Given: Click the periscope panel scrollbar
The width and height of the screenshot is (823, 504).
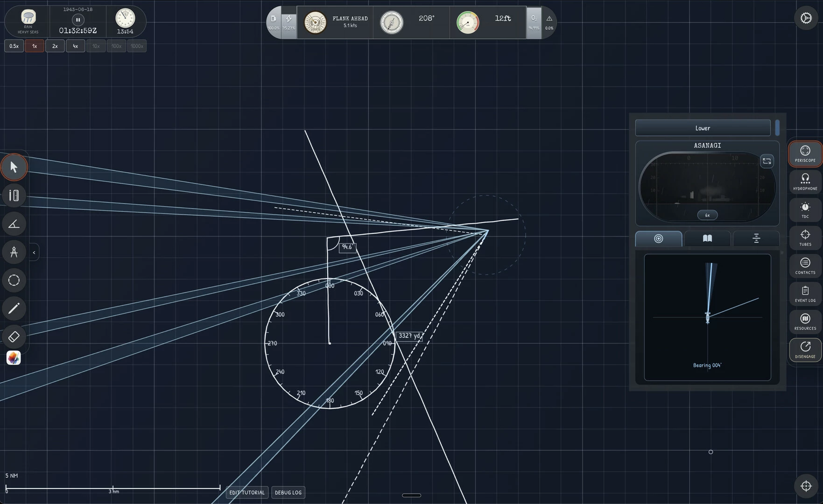Looking at the screenshot, I should pyautogui.click(x=777, y=127).
